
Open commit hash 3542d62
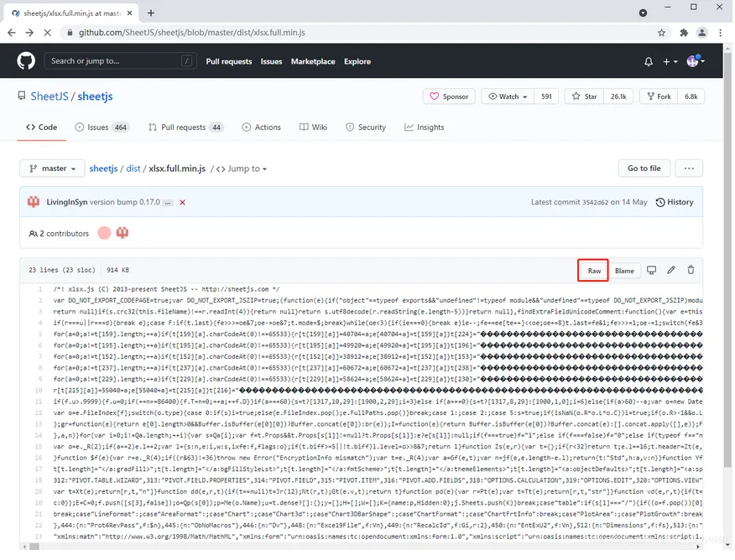(595, 203)
